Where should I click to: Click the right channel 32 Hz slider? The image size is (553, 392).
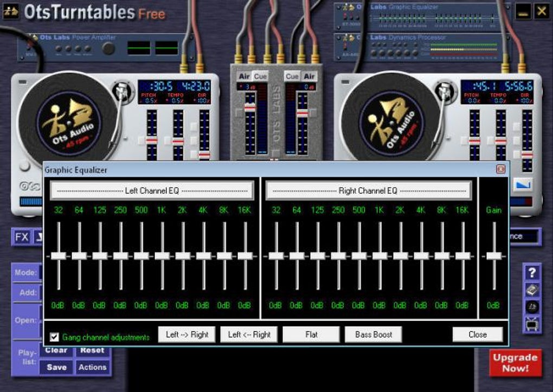tap(276, 256)
